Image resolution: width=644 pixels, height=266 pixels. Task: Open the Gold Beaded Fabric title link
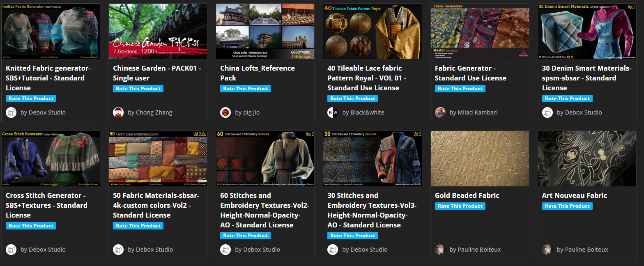(467, 195)
